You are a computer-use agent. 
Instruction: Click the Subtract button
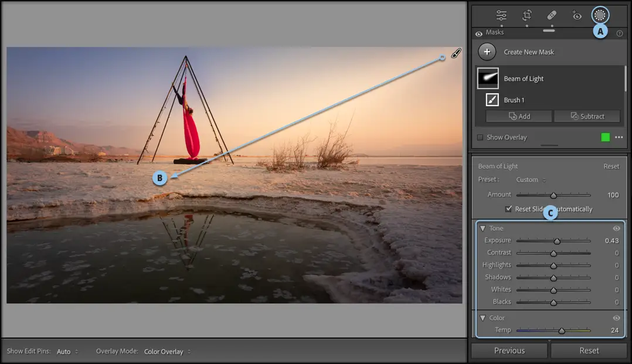point(587,116)
